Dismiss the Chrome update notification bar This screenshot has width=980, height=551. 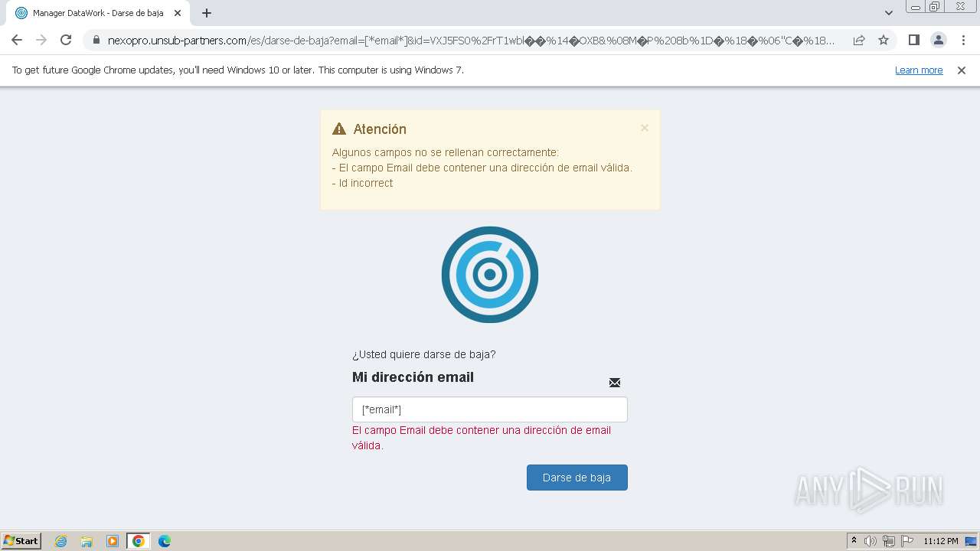(962, 70)
